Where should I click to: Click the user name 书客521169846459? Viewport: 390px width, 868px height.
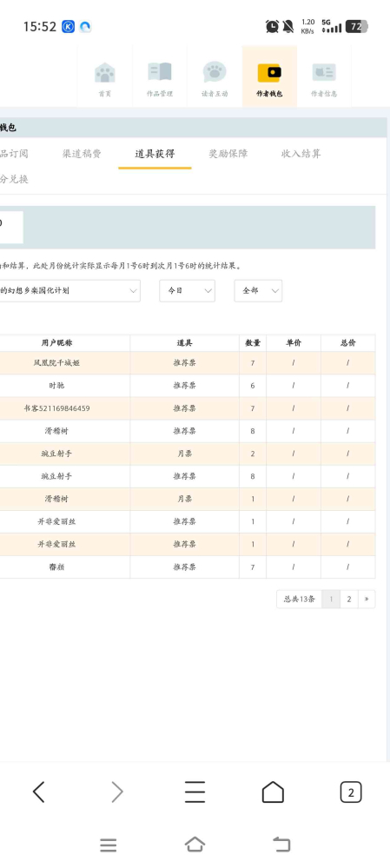tap(57, 408)
